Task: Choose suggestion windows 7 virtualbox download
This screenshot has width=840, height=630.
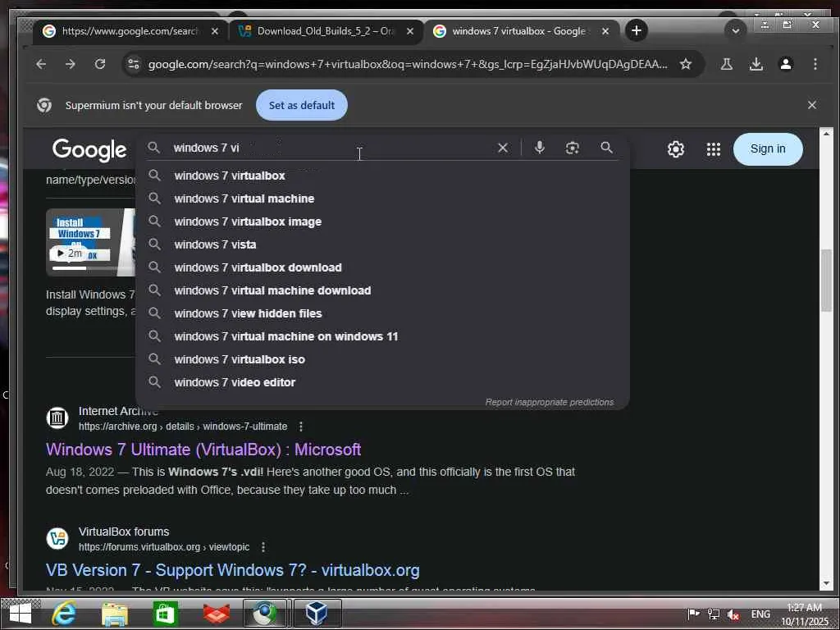Action: tap(382, 268)
